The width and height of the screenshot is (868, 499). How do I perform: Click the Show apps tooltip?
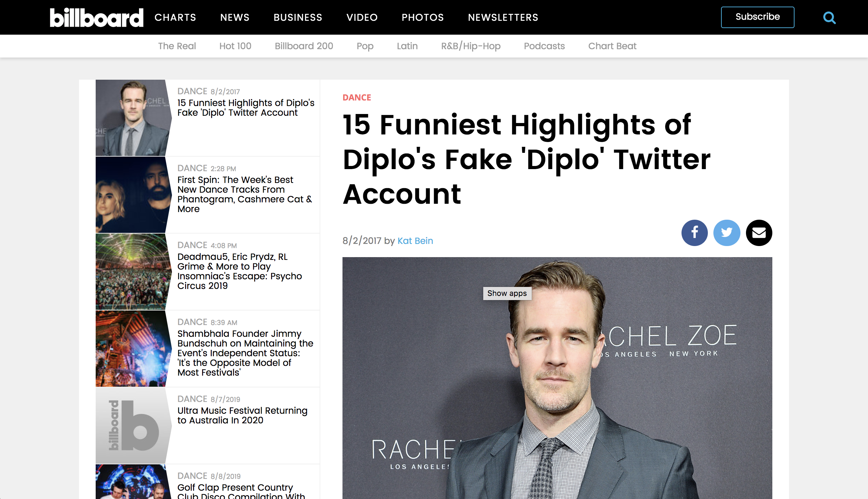pos(507,294)
